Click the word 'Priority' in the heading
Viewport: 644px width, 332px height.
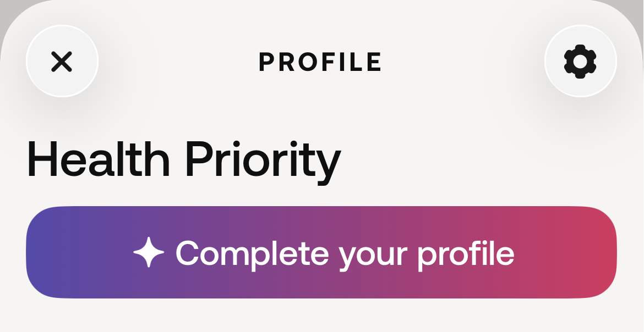pyautogui.click(x=263, y=163)
